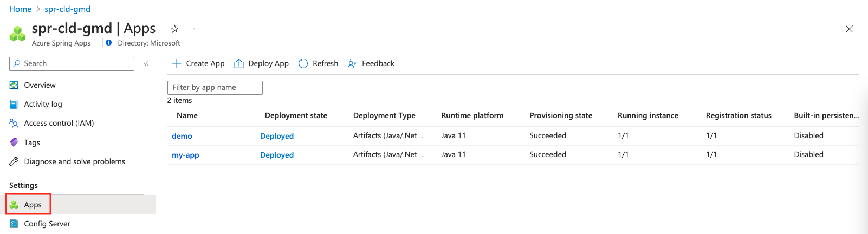
Task: Open the my-app app link
Action: coord(185,155)
